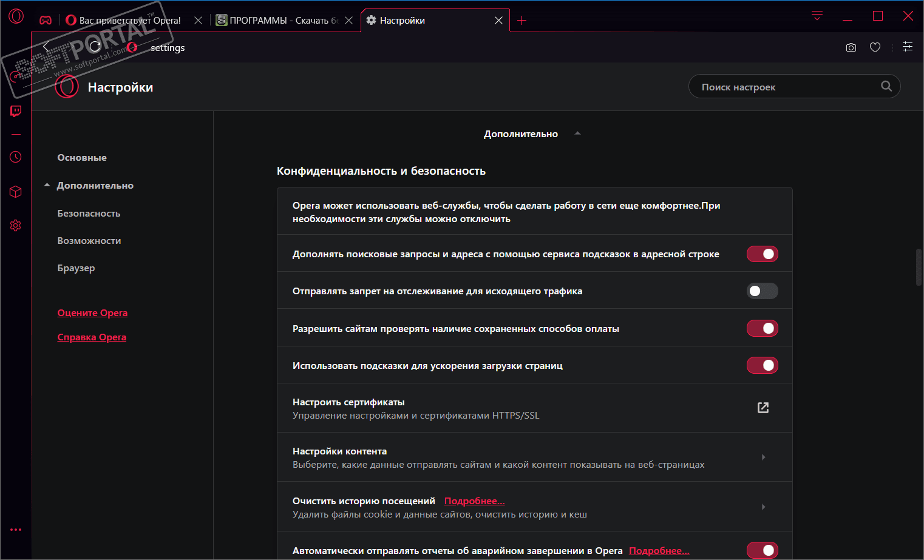Click the page vertical scrollbar thumb
The height and width of the screenshot is (560, 924).
pos(919,266)
